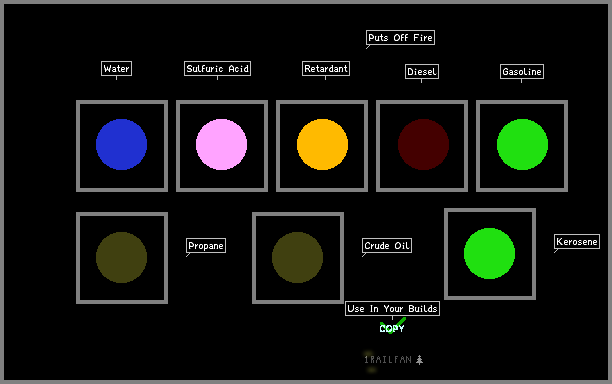Viewport: 612px width, 384px height.
Task: Pick the orange Retardant circle
Action: pos(322,144)
